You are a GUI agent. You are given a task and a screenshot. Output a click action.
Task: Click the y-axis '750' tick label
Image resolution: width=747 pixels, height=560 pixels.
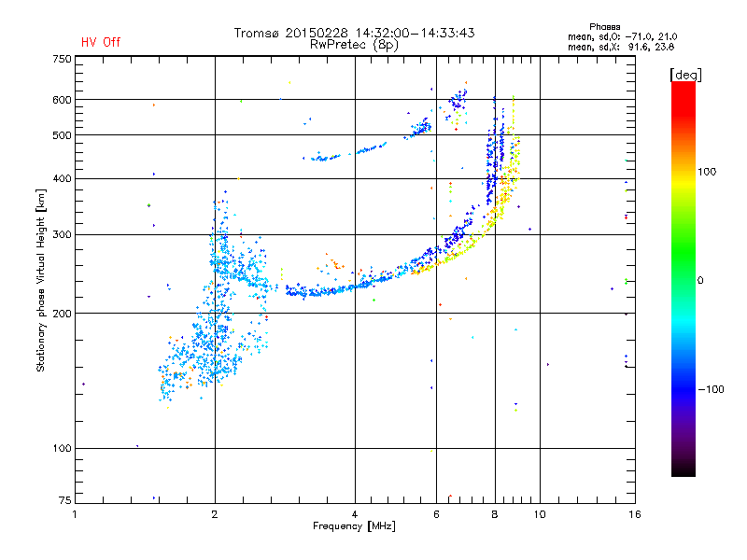(62, 59)
